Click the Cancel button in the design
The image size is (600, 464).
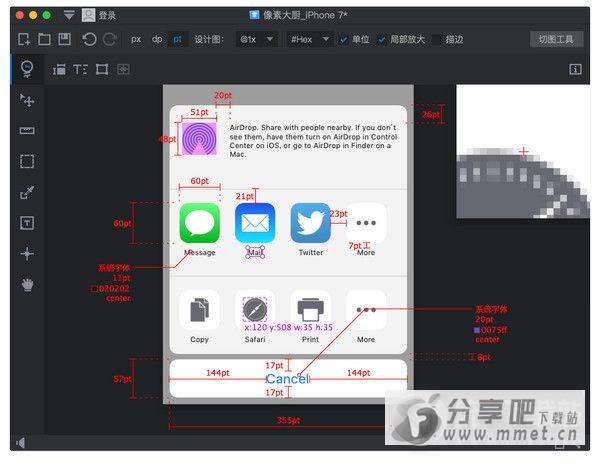288,379
